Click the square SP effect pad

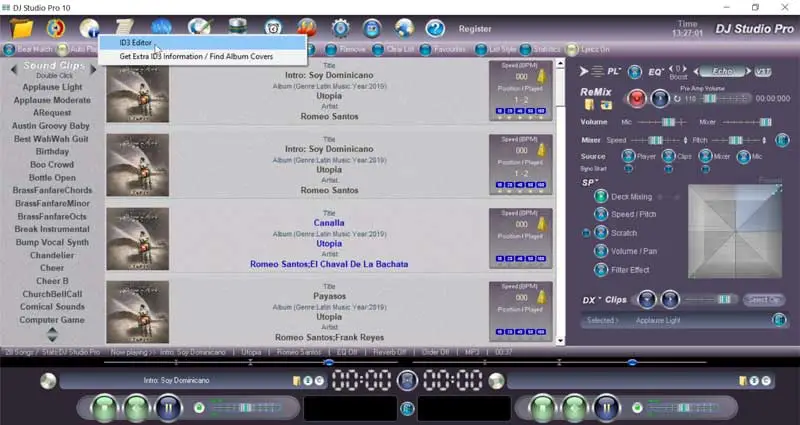click(x=735, y=232)
